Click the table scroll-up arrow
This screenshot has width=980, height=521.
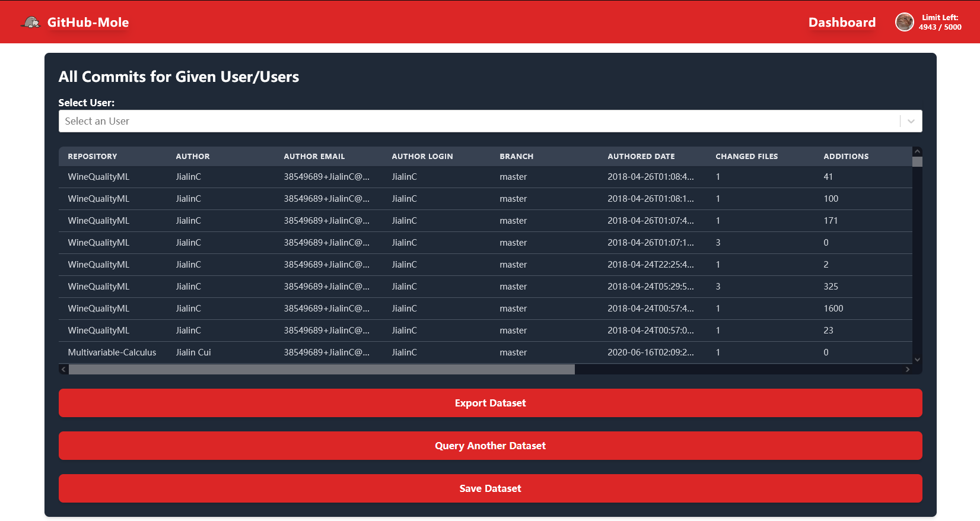(x=917, y=152)
